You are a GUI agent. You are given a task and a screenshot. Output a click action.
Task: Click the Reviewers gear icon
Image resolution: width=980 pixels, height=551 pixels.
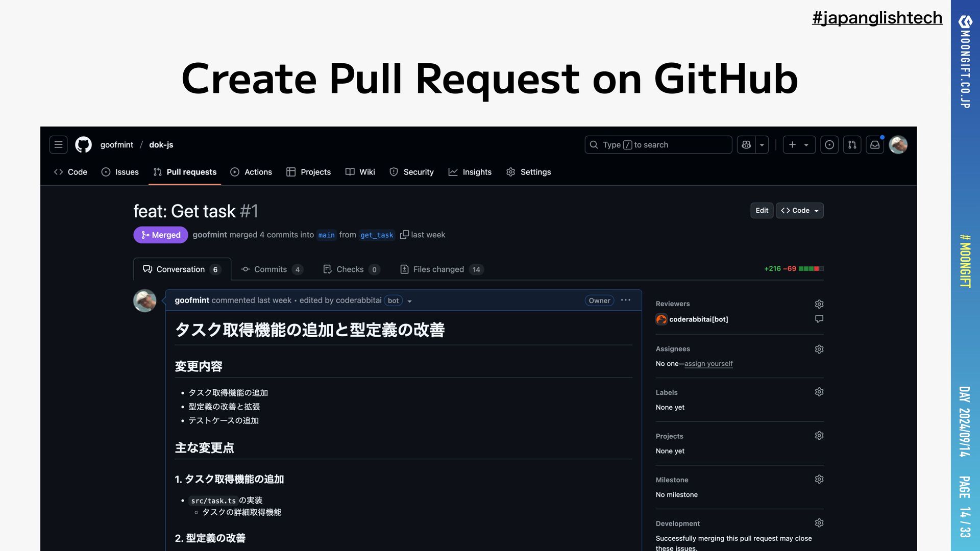819,304
